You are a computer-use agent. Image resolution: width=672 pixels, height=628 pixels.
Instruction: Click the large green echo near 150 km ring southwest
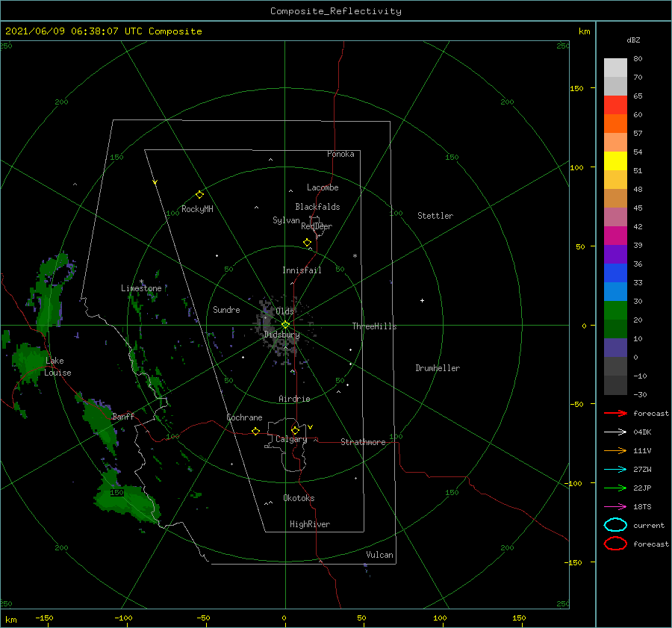click(126, 500)
